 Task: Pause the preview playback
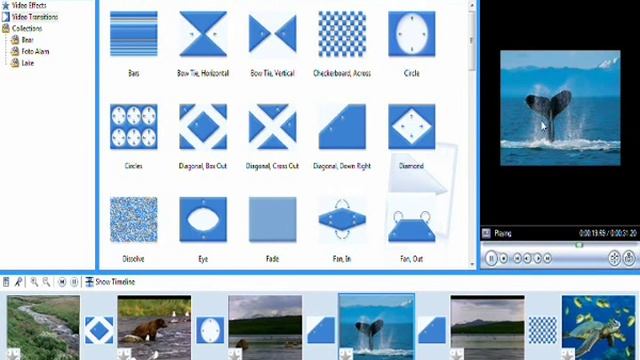point(491,258)
